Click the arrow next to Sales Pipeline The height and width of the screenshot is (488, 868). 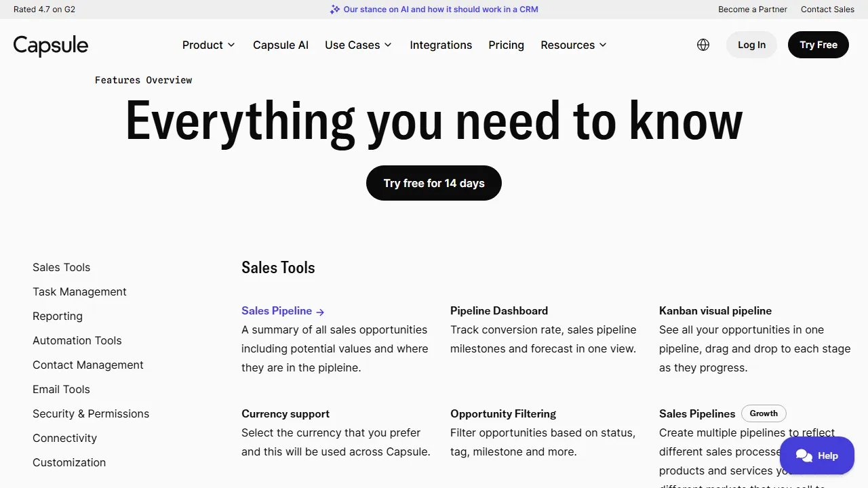coord(320,312)
